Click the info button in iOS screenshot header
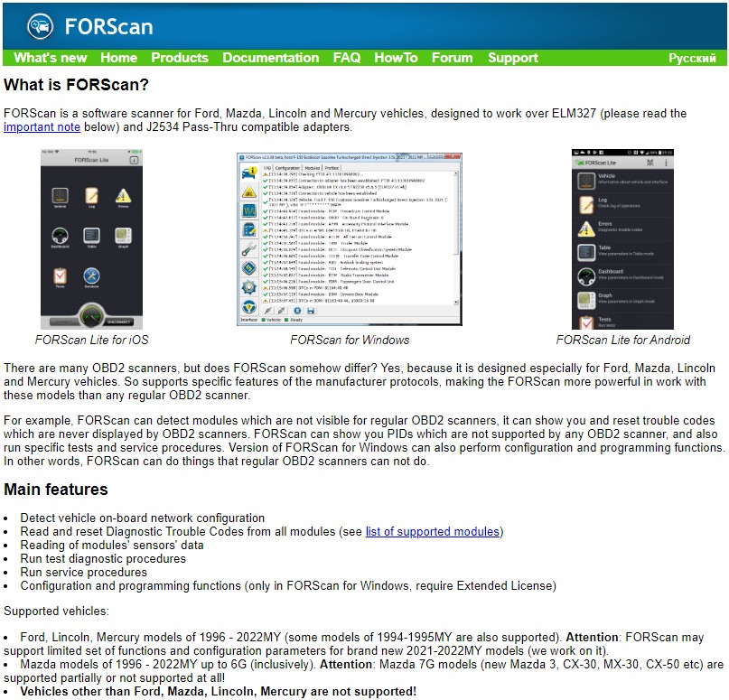 click(x=133, y=159)
